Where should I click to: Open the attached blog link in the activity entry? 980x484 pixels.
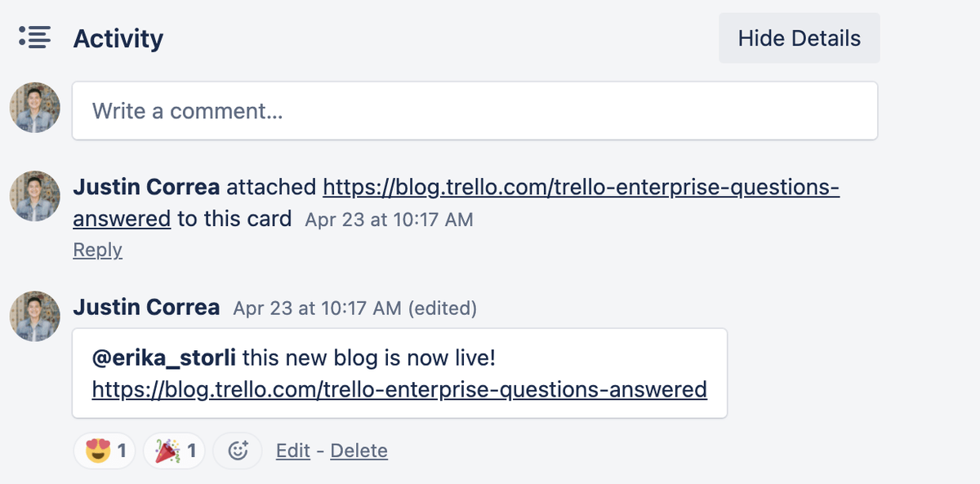[x=581, y=188]
